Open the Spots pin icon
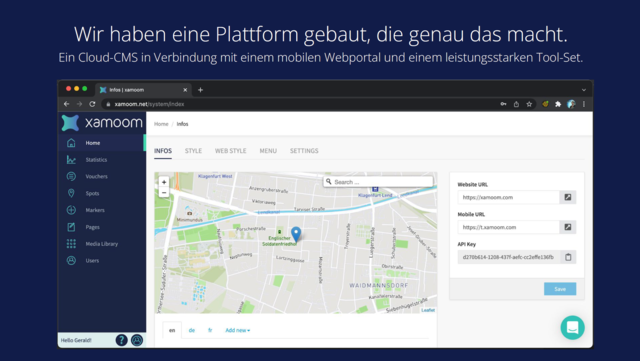This screenshot has height=361, width=640. coord(71,193)
